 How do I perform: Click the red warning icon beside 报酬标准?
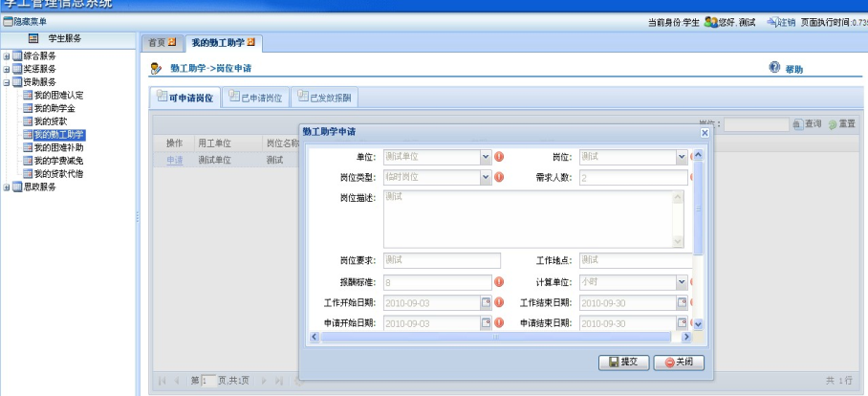499,282
